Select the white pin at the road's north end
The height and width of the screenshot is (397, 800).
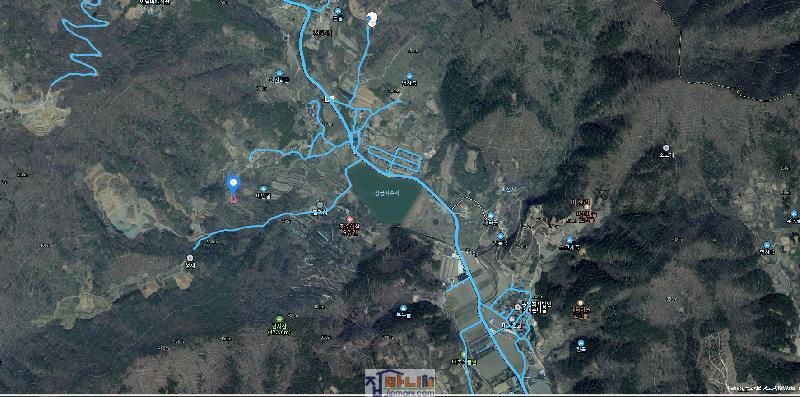[372, 19]
